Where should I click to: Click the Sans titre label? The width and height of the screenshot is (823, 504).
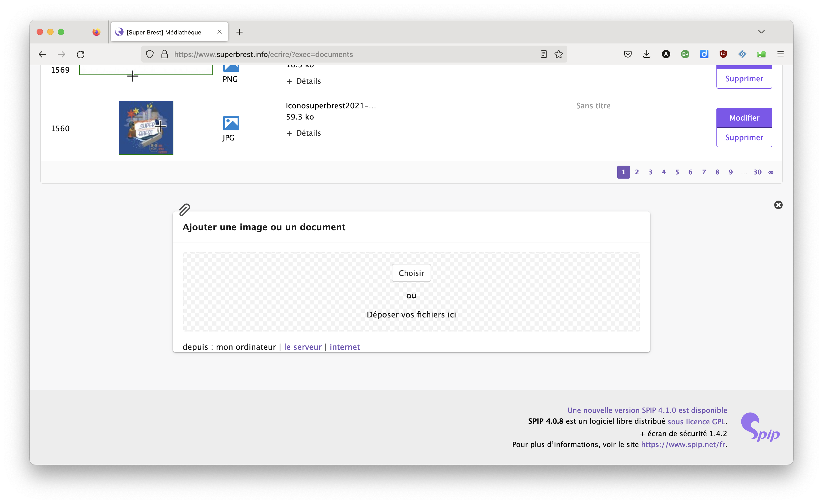[x=593, y=105]
